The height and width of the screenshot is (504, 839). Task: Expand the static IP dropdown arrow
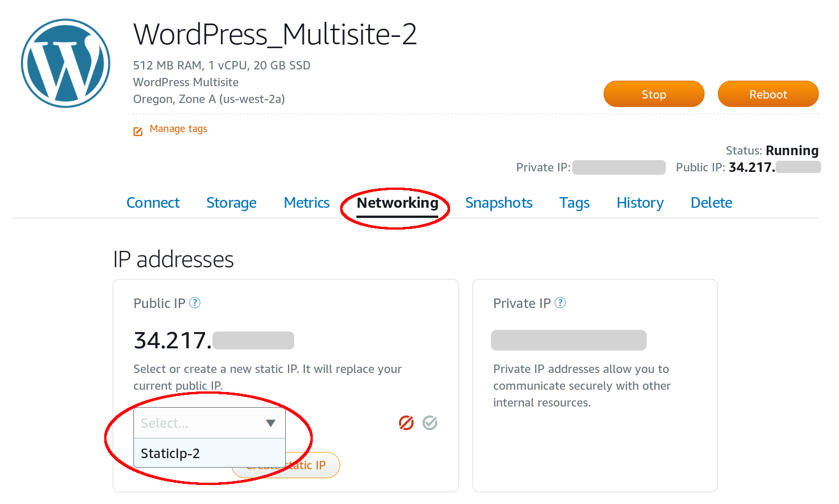pyautogui.click(x=271, y=423)
